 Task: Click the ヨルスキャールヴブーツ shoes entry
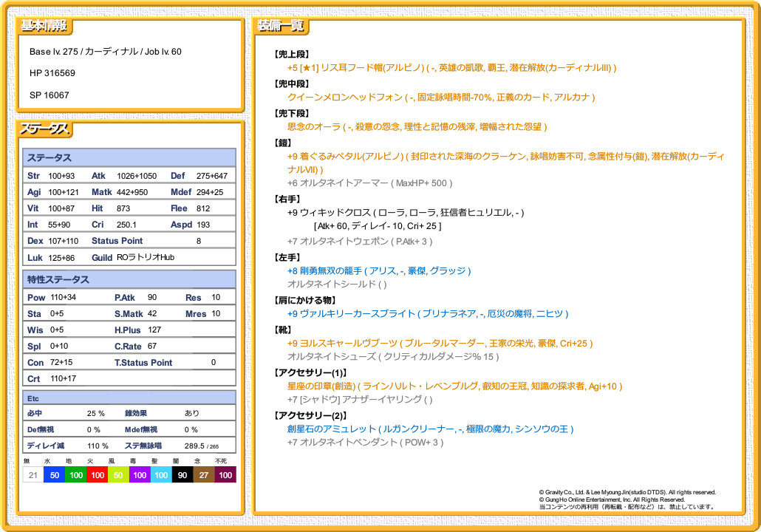[440, 344]
